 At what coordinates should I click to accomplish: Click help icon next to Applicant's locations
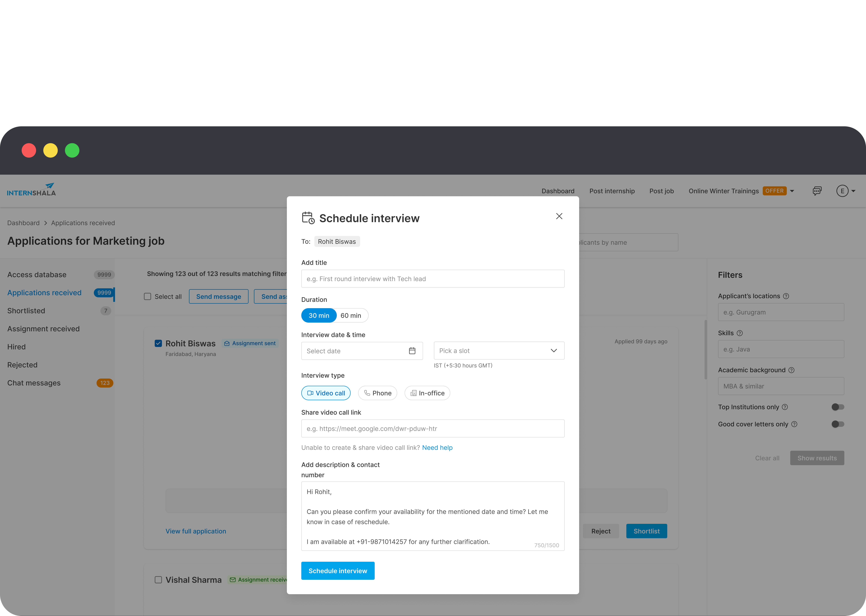point(786,296)
